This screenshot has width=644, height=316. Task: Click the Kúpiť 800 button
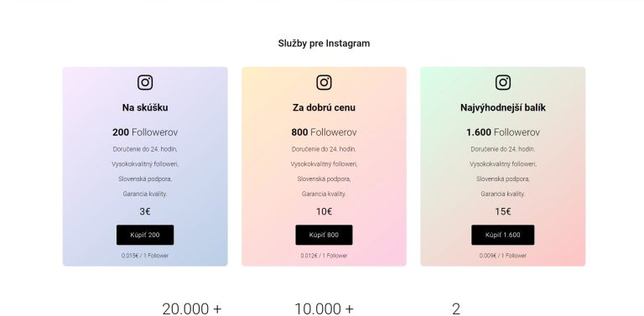(324, 235)
